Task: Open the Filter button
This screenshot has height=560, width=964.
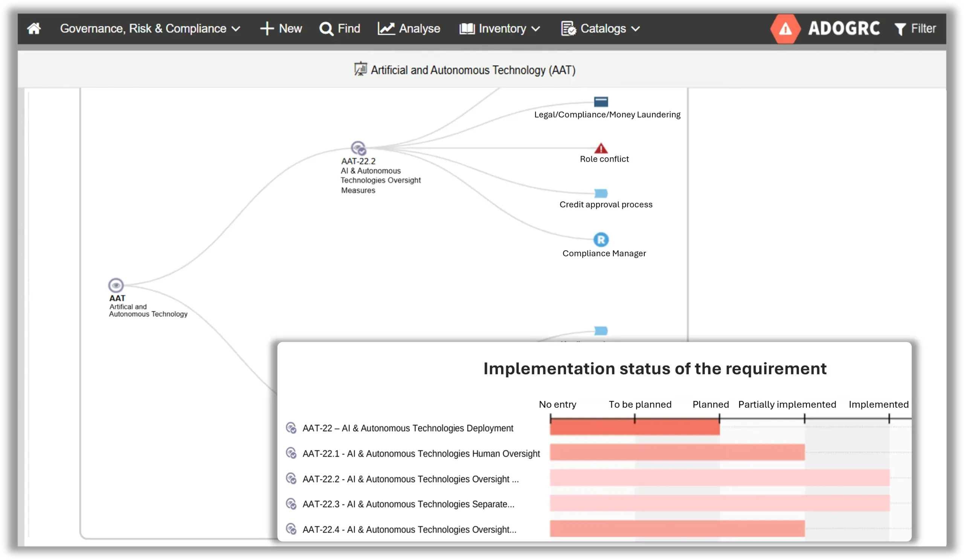Action: pos(915,29)
